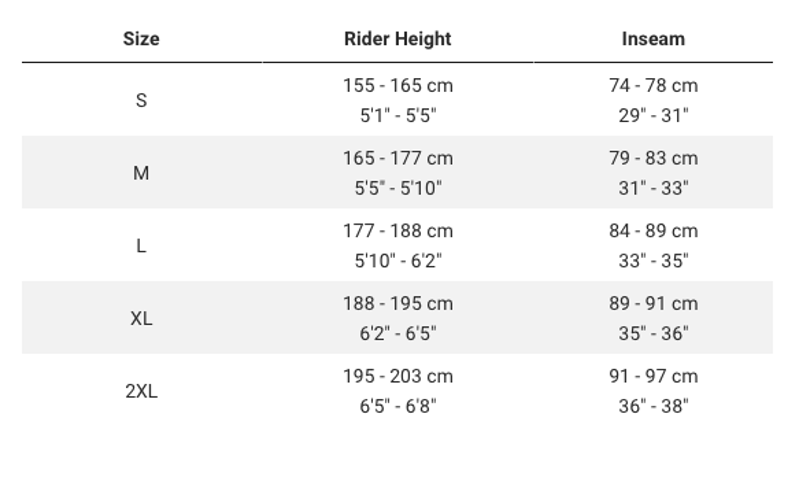
Task: Click the 91 - 97 cm inseam value
Action: 653,376
